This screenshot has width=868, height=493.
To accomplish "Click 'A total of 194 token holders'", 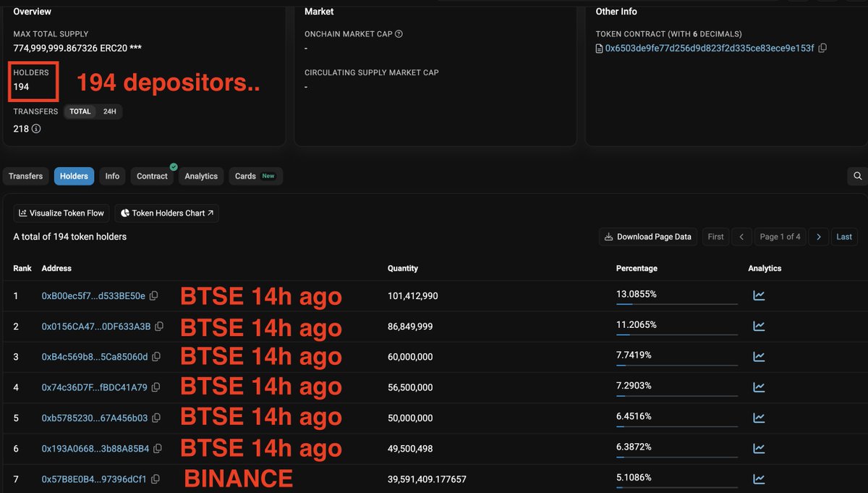I will point(70,237).
